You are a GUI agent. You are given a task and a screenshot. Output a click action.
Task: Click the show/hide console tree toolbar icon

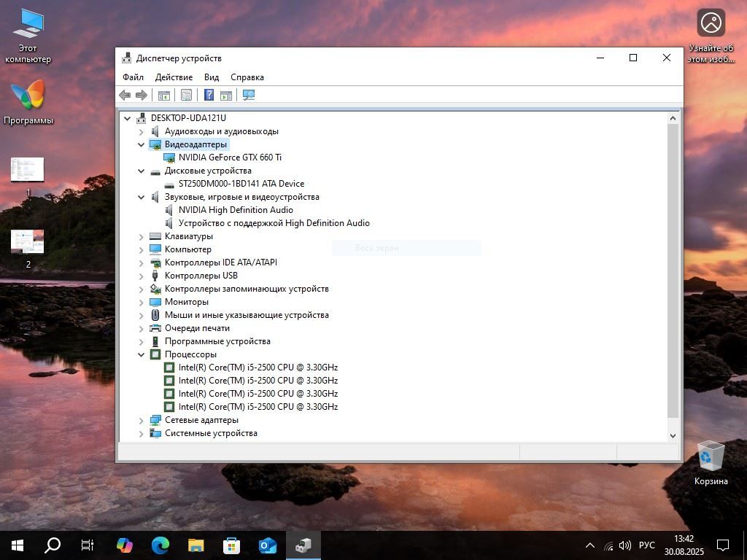coord(164,96)
